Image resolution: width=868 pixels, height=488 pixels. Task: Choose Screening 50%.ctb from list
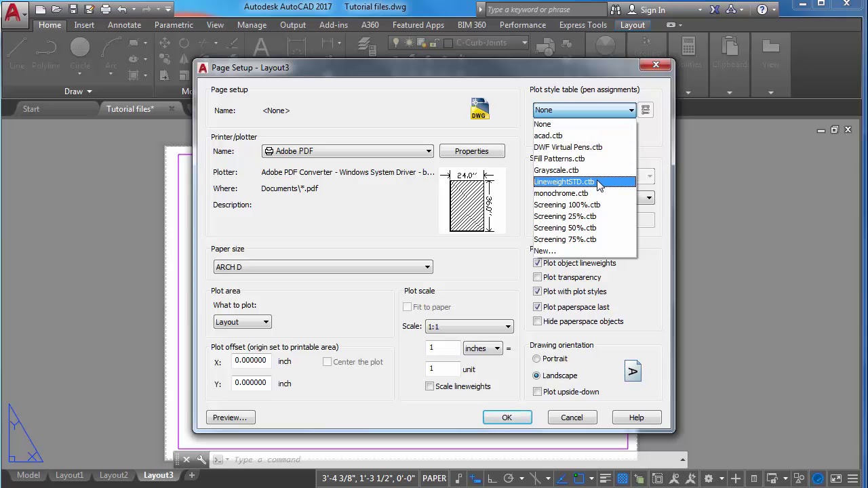point(585,228)
